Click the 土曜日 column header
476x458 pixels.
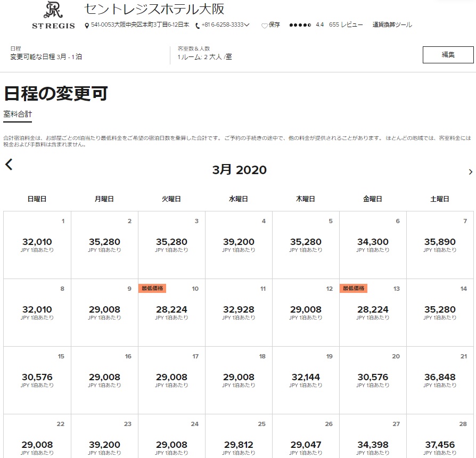440,199
